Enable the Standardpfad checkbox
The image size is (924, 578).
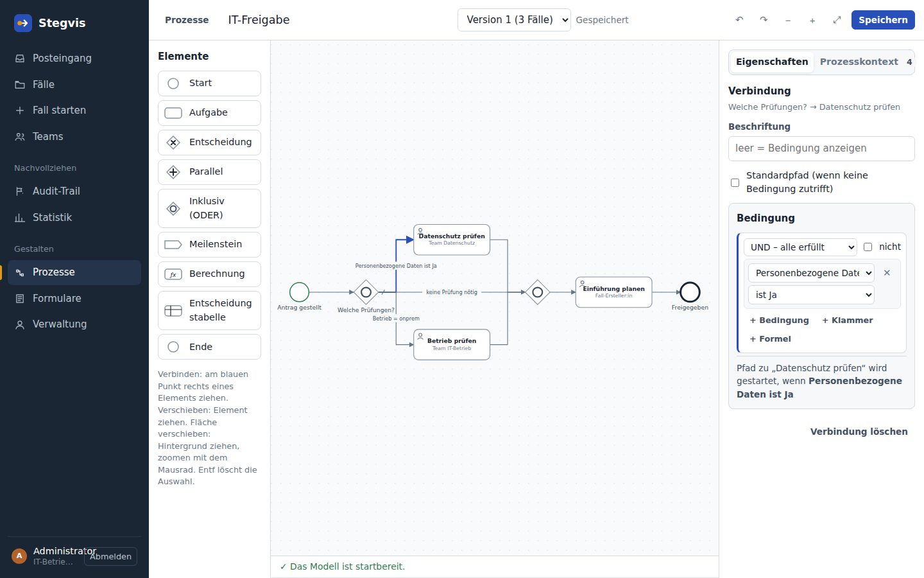click(x=735, y=182)
